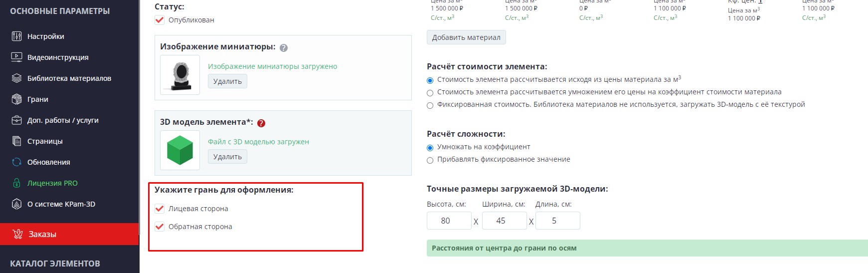The image size is (868, 273).
Task: Toggle the Опубликован status checkbox
Action: (x=160, y=20)
